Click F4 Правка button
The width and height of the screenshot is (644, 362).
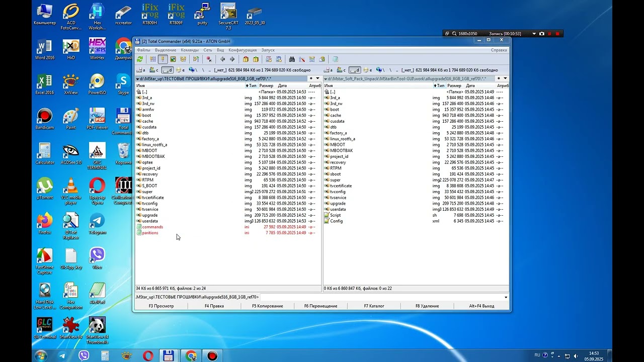(214, 306)
